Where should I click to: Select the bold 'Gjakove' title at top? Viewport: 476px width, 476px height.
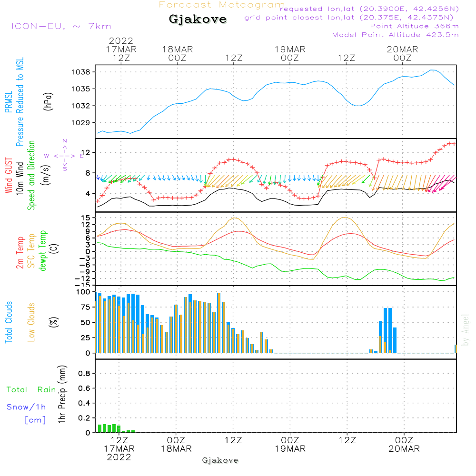pyautogui.click(x=198, y=19)
